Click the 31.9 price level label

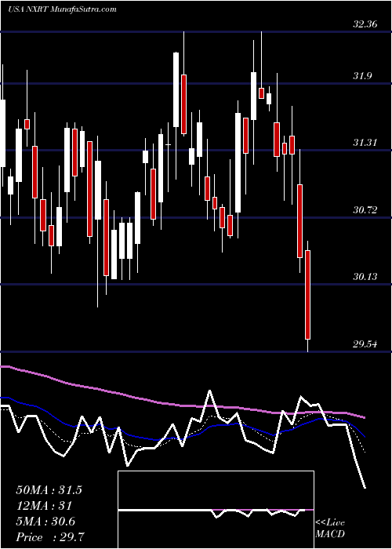(x=362, y=76)
